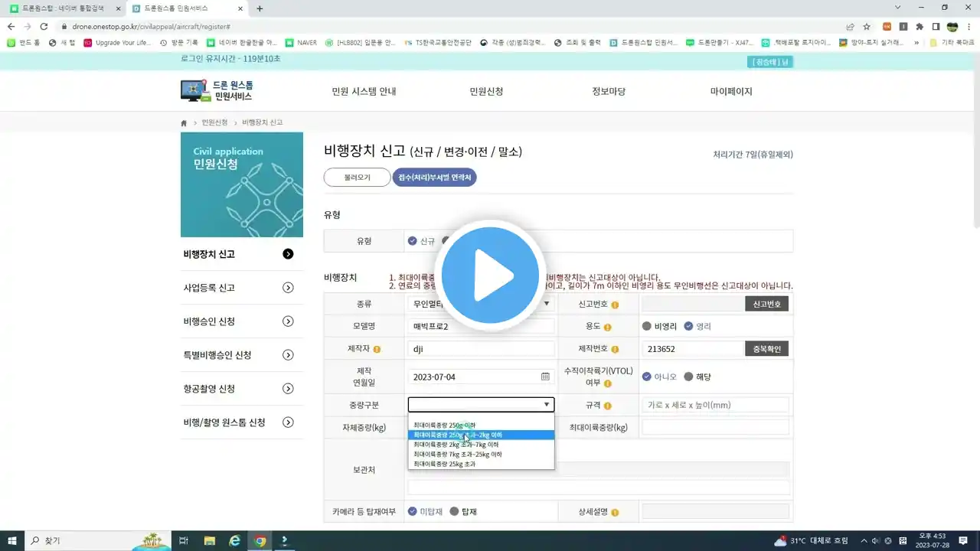Click the info icon next to 수직이착륙기(VTOL) 여부
This screenshot has height=551, width=980.
pyautogui.click(x=607, y=383)
